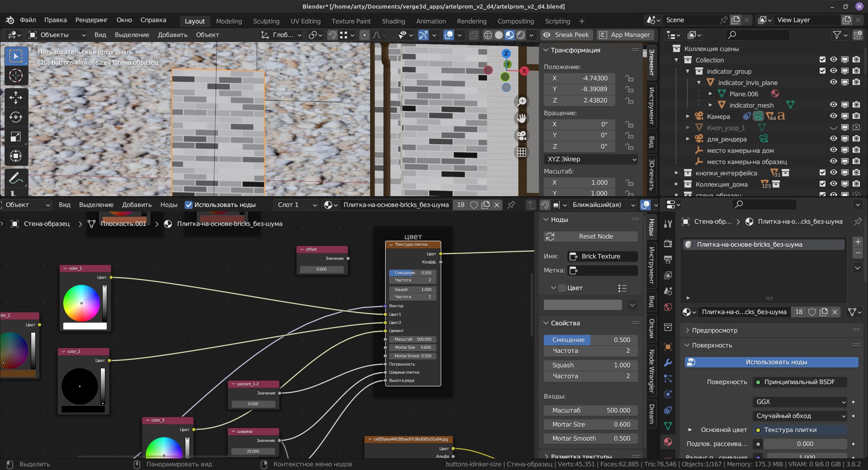Click the viewport pan hand icon
Image resolution: width=868 pixels, height=470 pixels.
[522, 118]
